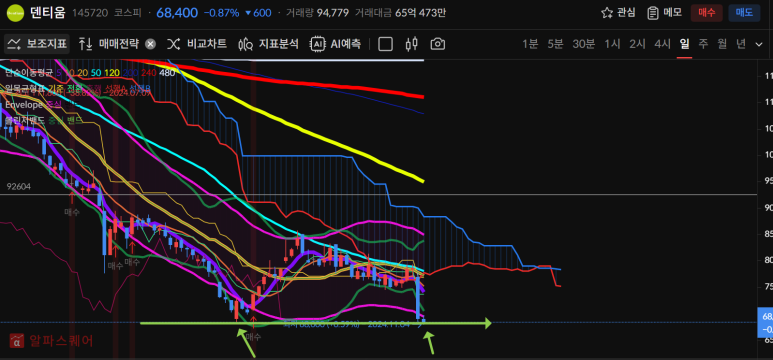The height and width of the screenshot is (360, 773).
Task: Expand the interval options chevron
Action: click(759, 44)
